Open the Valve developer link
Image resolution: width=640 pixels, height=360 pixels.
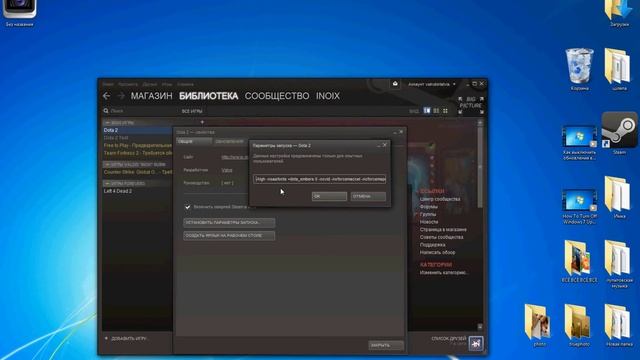tap(227, 170)
